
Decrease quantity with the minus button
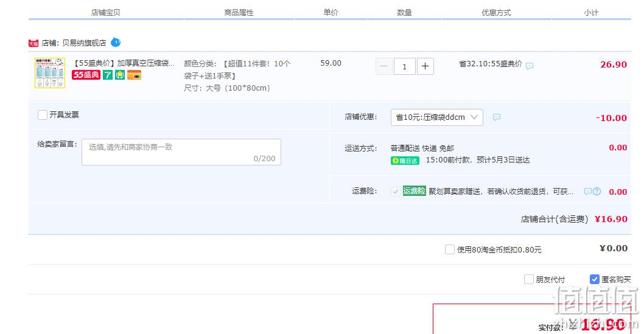(383, 66)
